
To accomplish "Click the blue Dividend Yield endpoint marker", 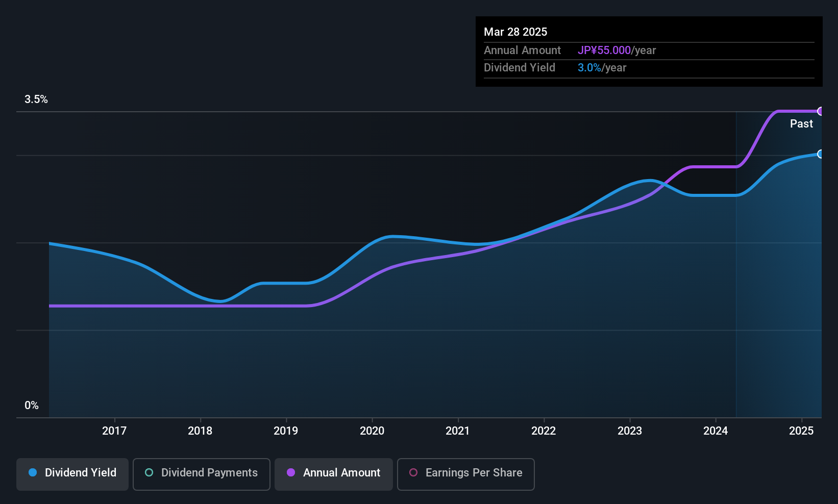I will pyautogui.click(x=820, y=154).
